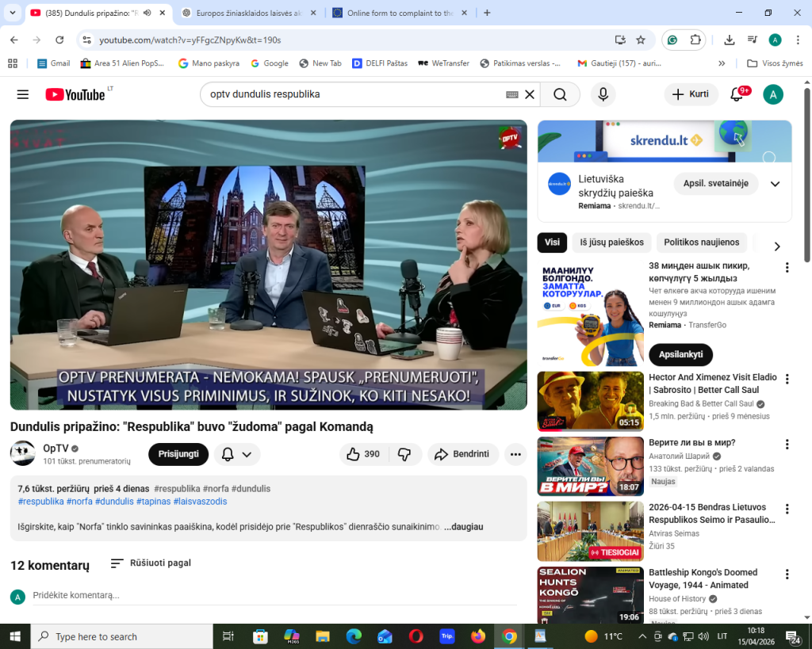Open the Rūšiuoti pagal sort dropdown
Screen dimensions: 812x649
click(x=151, y=563)
